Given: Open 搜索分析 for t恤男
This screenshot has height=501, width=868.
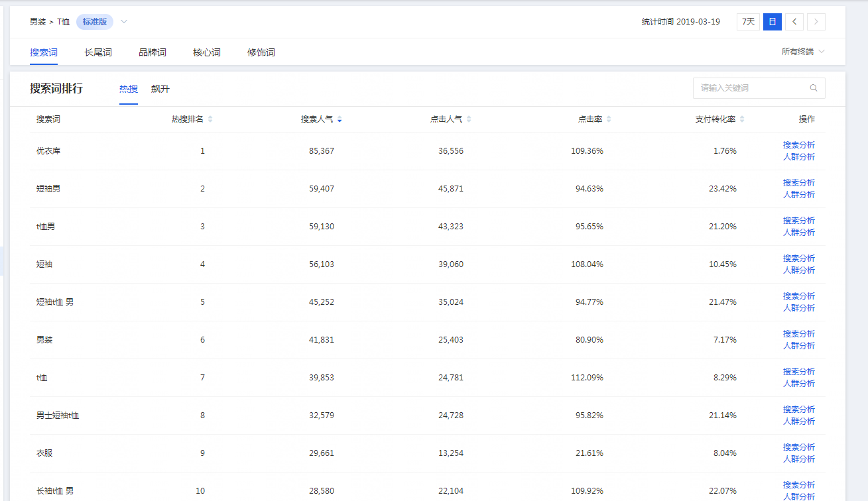Looking at the screenshot, I should click(799, 221).
